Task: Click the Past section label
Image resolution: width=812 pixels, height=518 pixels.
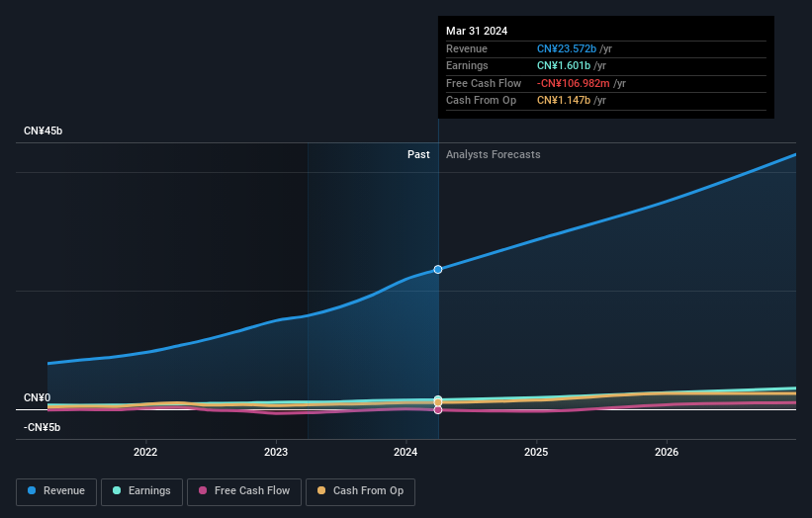Action: pos(418,155)
